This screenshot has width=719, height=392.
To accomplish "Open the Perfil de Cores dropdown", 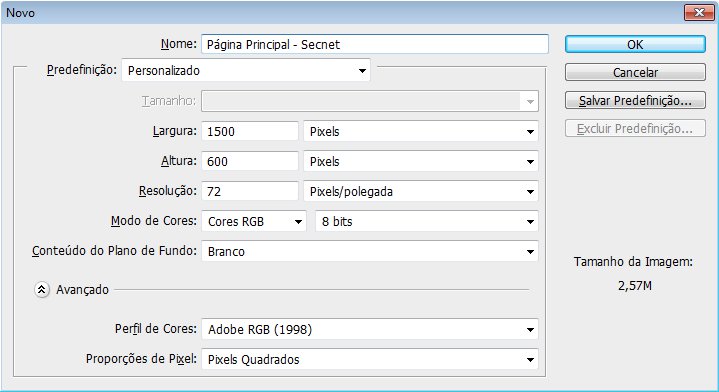I will point(370,329).
